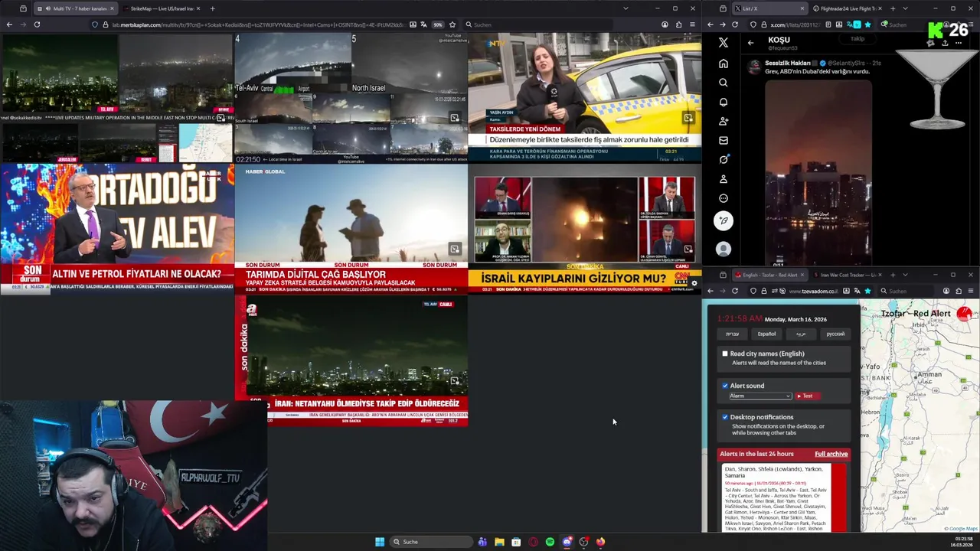Screen dimensions: 980x551
Task: Open Notifications bell in the X sidebar
Action: coord(724,102)
